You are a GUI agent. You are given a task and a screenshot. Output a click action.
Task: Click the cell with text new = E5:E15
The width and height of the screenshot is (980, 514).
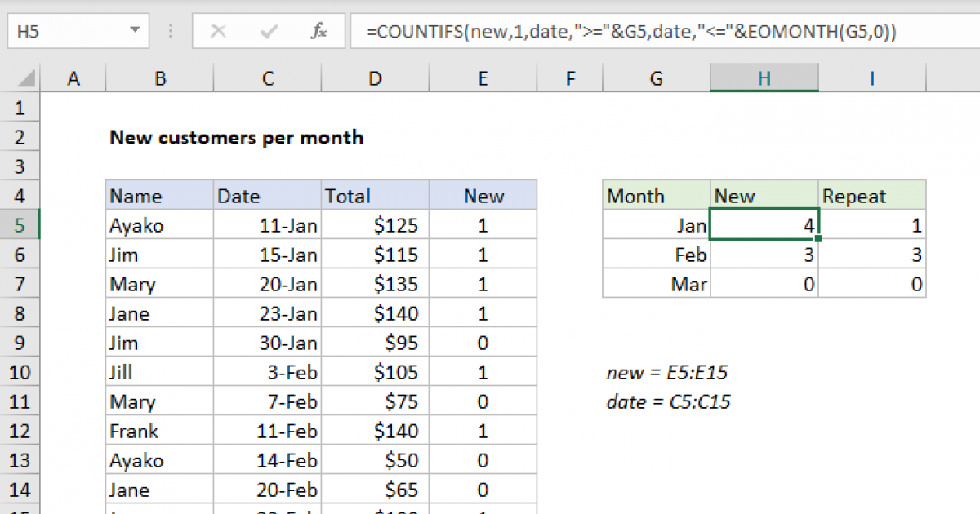click(667, 372)
